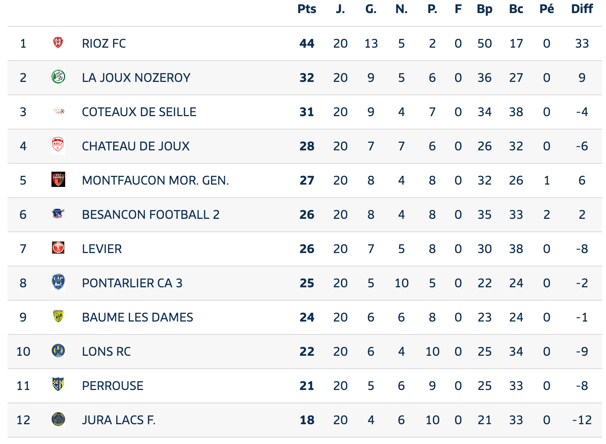The width and height of the screenshot is (606, 444).
Task: Open the PONTARLIER CA 3 team page
Action: [132, 283]
